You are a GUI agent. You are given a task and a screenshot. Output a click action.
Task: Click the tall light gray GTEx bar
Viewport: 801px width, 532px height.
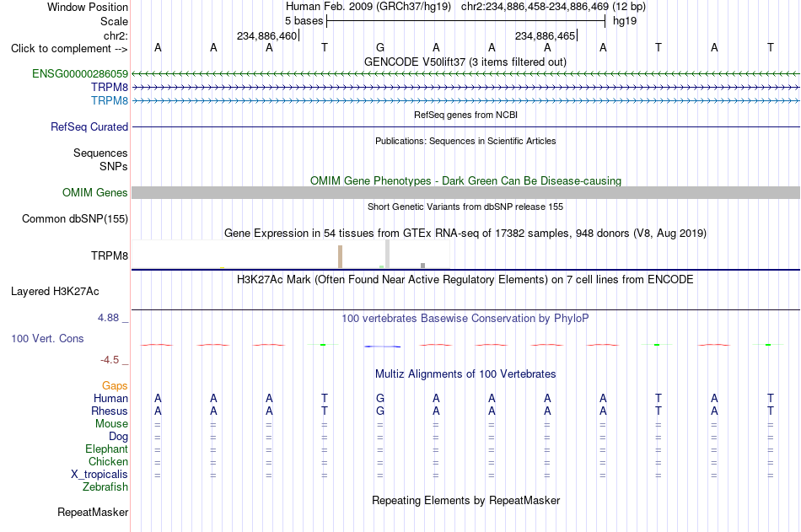(x=388, y=255)
